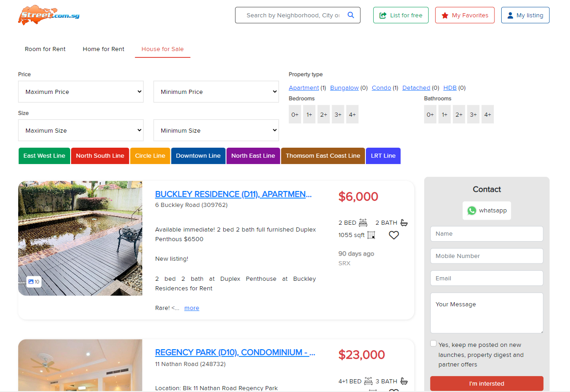570x392 pixels.
Task: Check the keep me posted checkbox
Action: 433,344
